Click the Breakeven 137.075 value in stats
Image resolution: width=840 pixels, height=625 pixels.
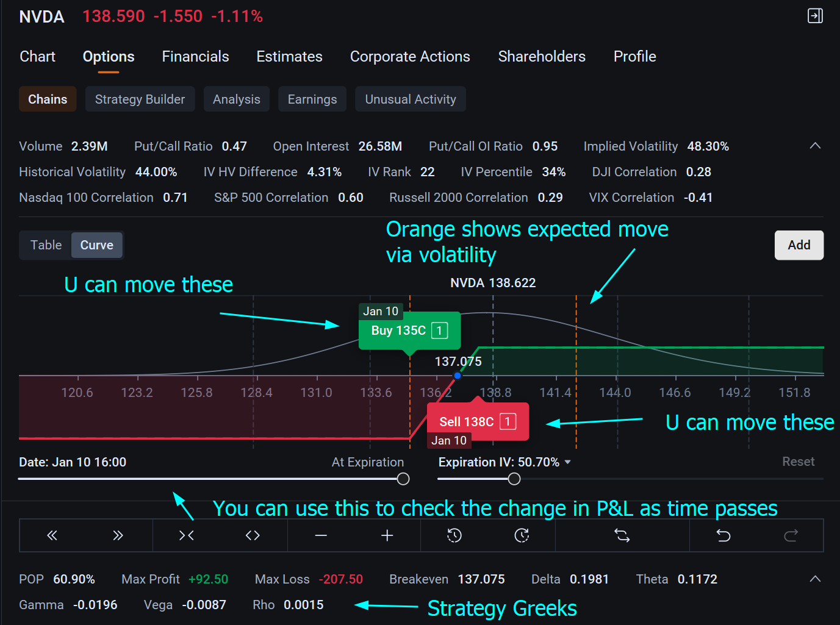click(x=481, y=579)
